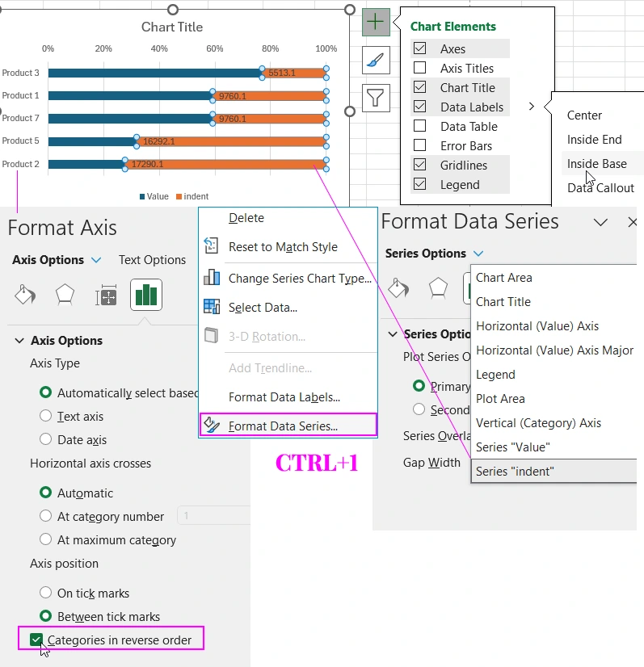The height and width of the screenshot is (667, 644).
Task: Click the Chart Elements plus icon
Action: pyautogui.click(x=376, y=22)
